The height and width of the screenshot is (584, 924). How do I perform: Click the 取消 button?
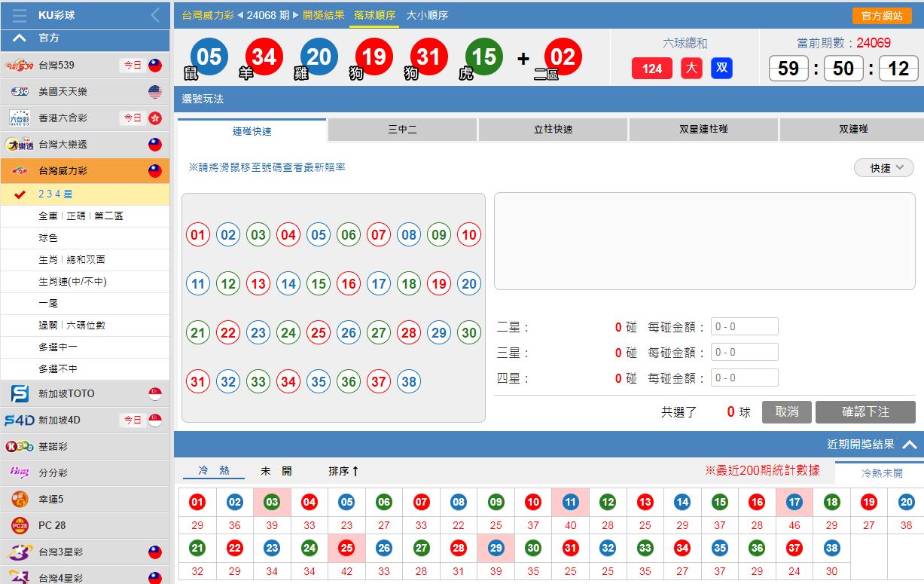tap(787, 412)
